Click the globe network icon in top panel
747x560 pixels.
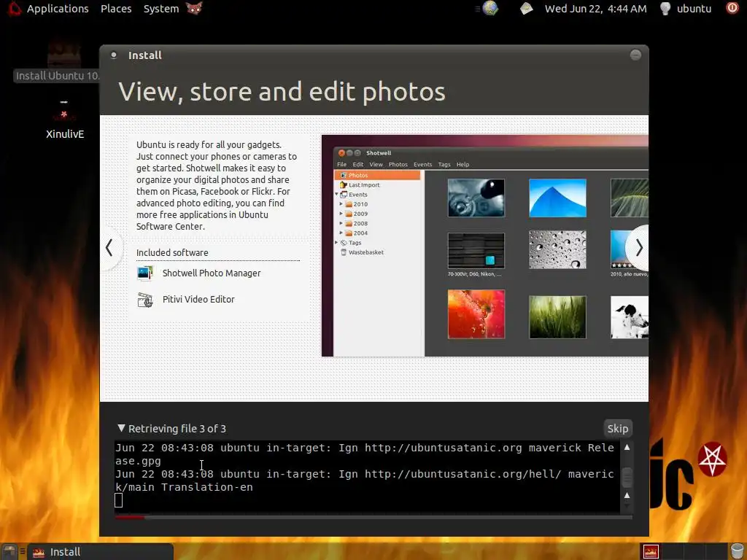[x=490, y=8]
